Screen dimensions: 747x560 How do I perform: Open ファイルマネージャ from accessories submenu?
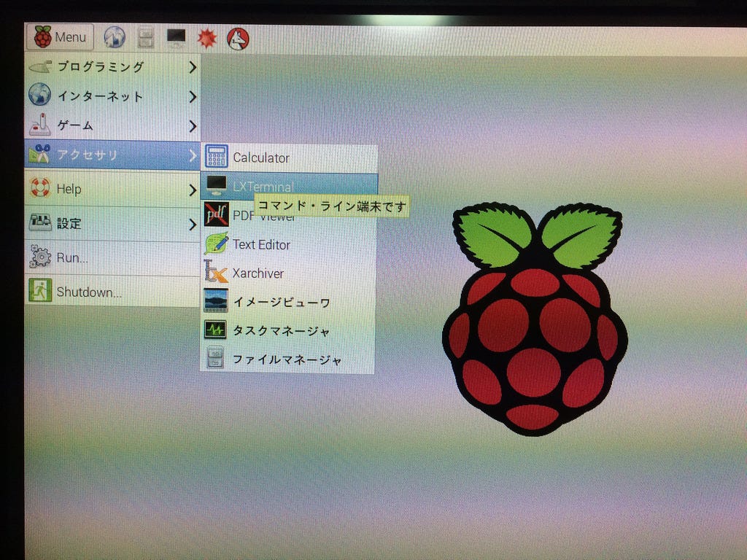[x=288, y=358]
